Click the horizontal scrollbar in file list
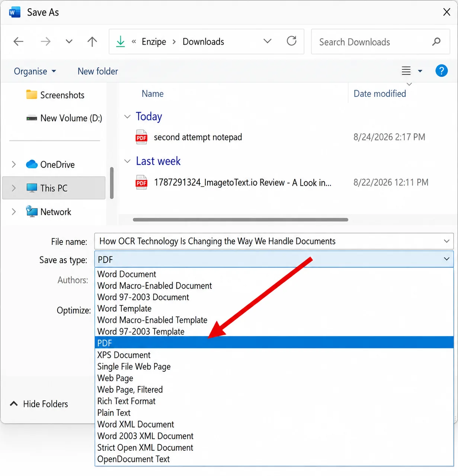Image resolution: width=458 pixels, height=476 pixels. click(240, 220)
